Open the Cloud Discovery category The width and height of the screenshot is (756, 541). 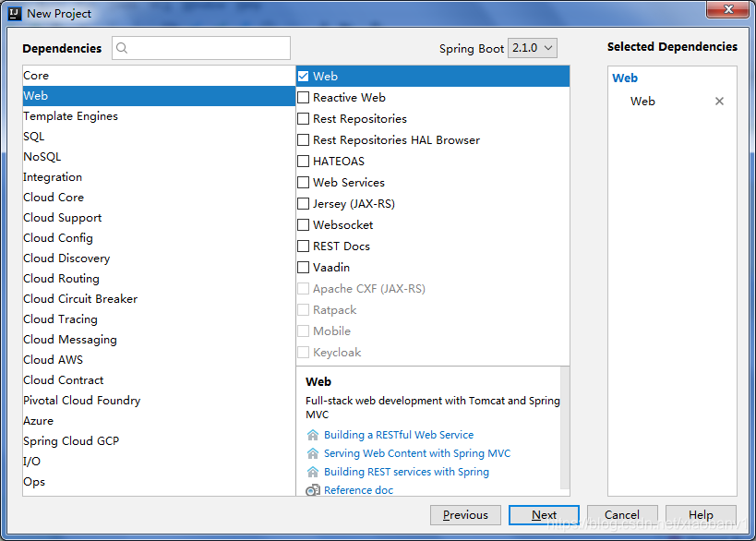[159, 258]
